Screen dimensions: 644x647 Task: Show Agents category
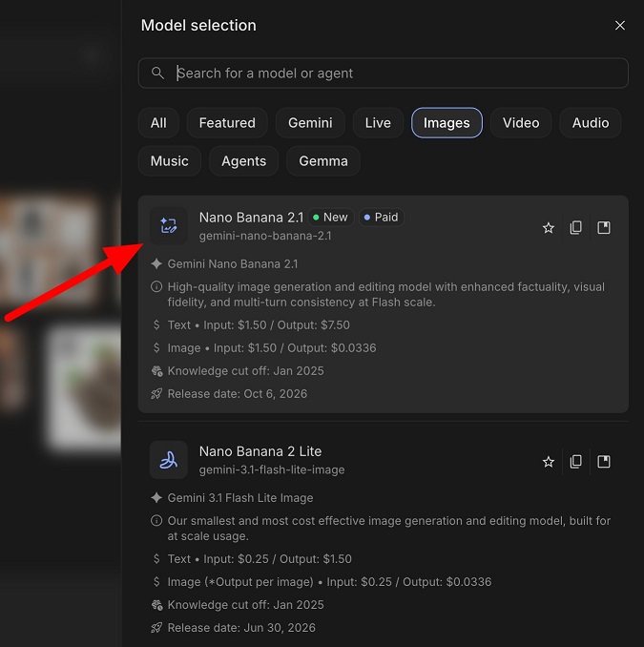pyautogui.click(x=244, y=161)
